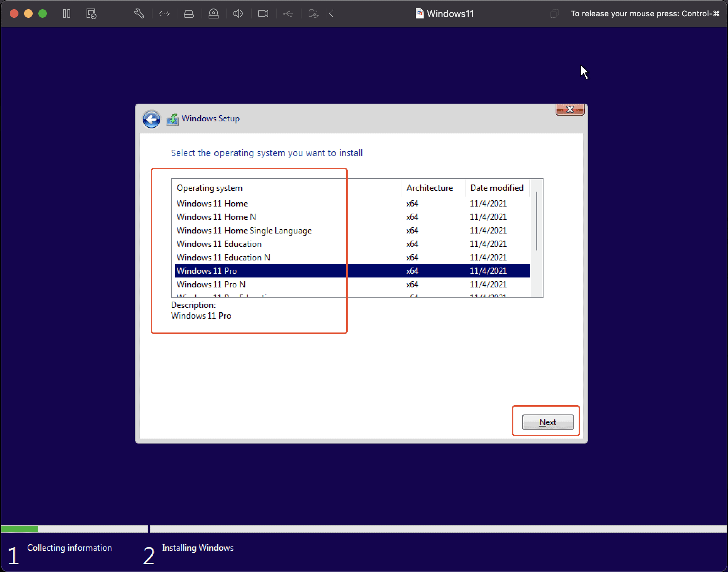Screen dimensions: 728x572
Task: Click the Operating system column header
Action: (x=287, y=188)
